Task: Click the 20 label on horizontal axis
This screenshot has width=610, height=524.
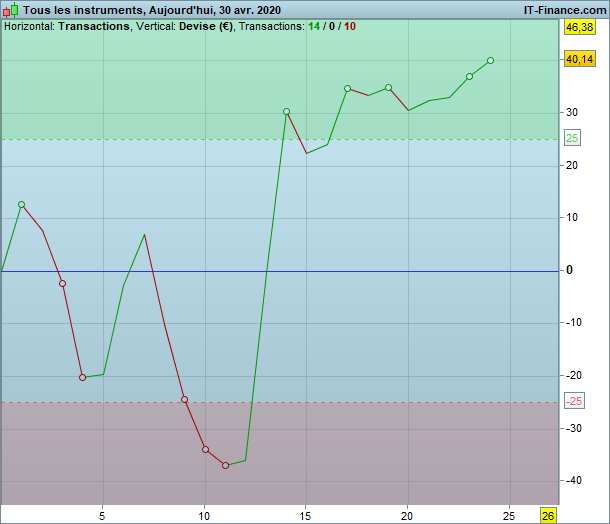Action: click(x=407, y=516)
